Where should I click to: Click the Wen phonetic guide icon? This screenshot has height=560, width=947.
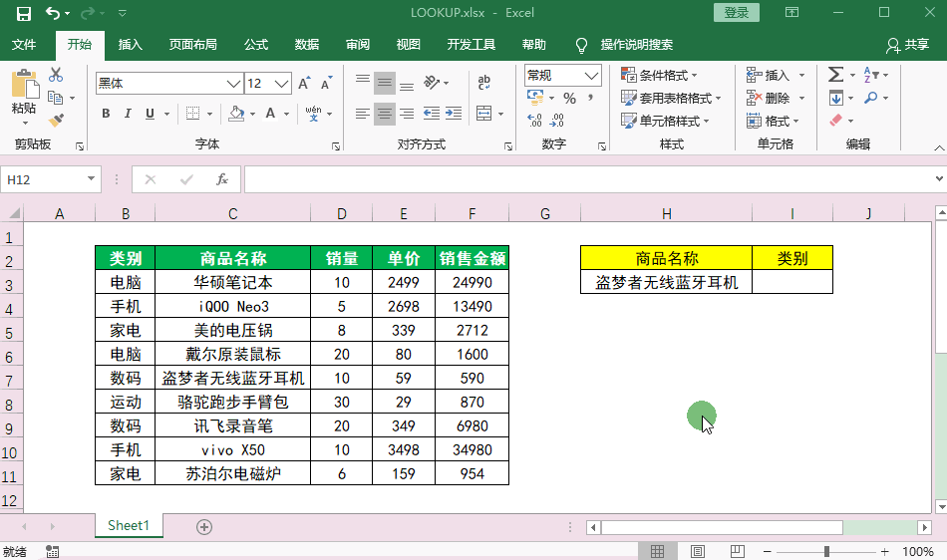[x=313, y=113]
